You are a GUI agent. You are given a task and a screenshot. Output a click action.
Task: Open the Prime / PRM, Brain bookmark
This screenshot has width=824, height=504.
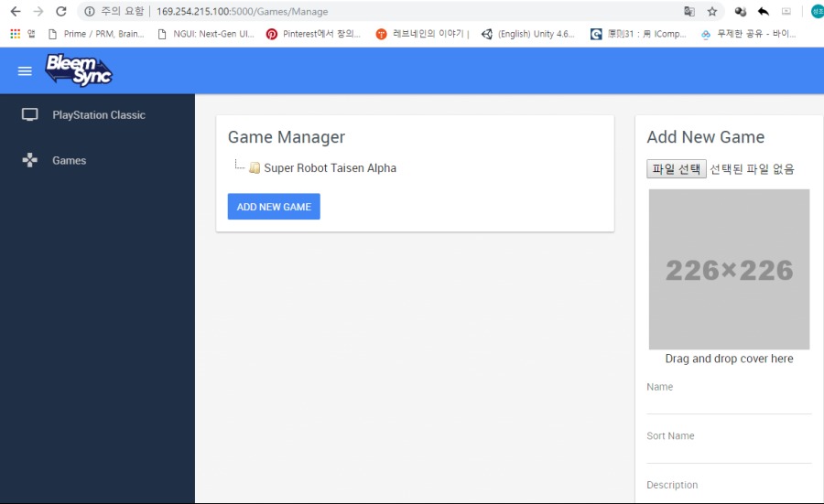click(x=96, y=34)
